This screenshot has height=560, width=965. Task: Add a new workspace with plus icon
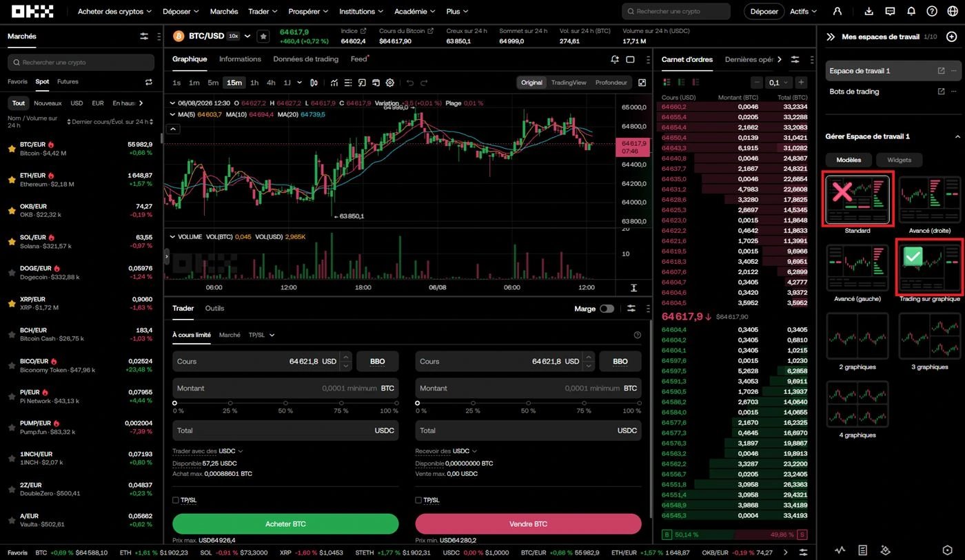(x=952, y=37)
